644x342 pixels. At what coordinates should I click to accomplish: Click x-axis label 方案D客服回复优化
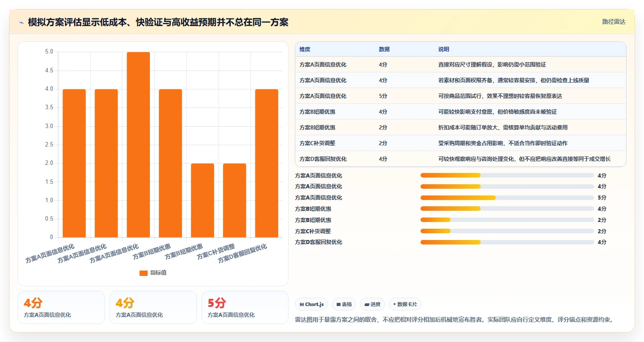point(242,254)
